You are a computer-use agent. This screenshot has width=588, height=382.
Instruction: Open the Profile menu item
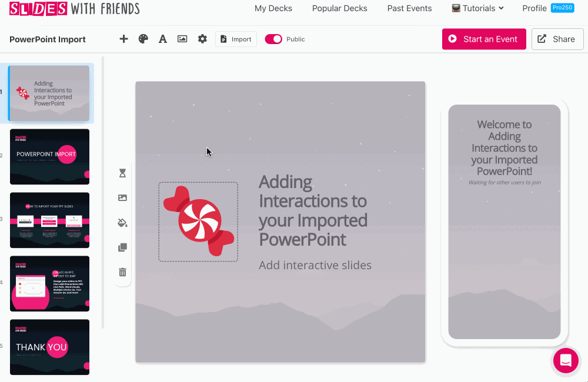click(x=534, y=8)
